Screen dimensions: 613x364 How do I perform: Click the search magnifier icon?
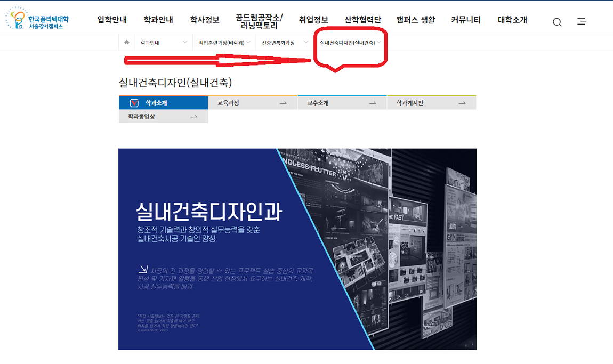[x=557, y=22]
